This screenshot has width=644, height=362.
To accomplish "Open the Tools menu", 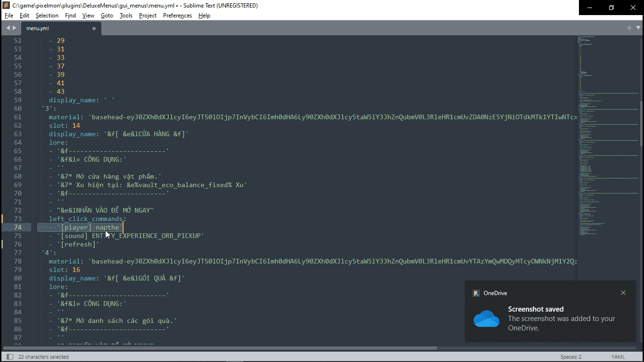I will coord(126,16).
